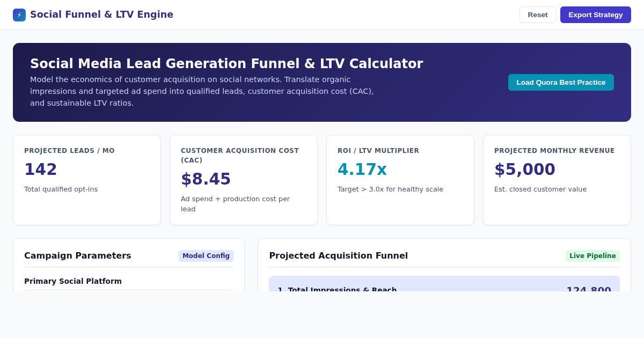The image size is (644, 338).
Task: Click the Model Config badge
Action: point(206,256)
